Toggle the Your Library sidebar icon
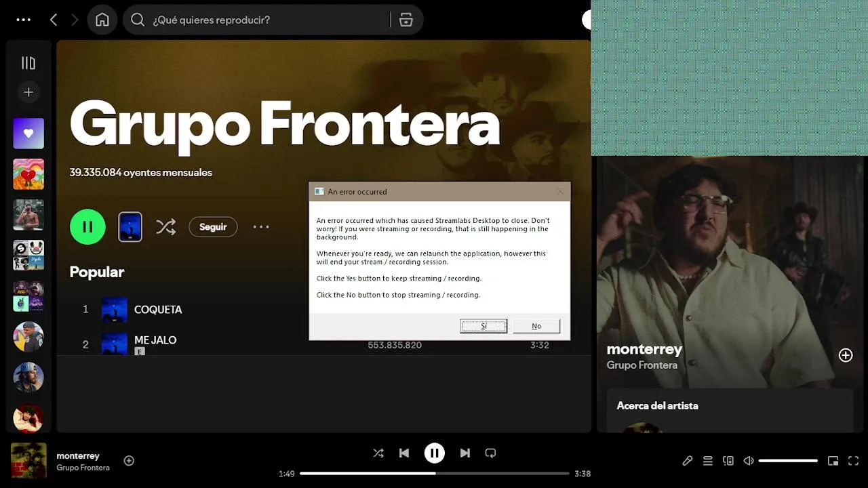868x488 pixels. pyautogui.click(x=28, y=63)
